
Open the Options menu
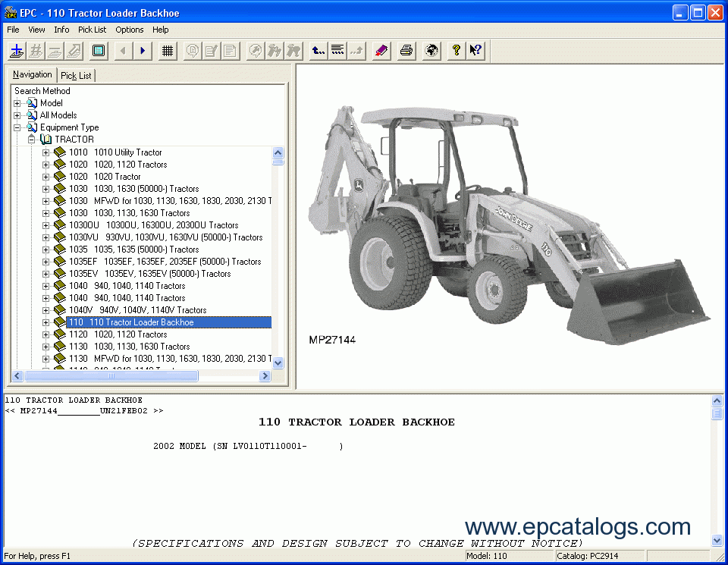pos(130,30)
